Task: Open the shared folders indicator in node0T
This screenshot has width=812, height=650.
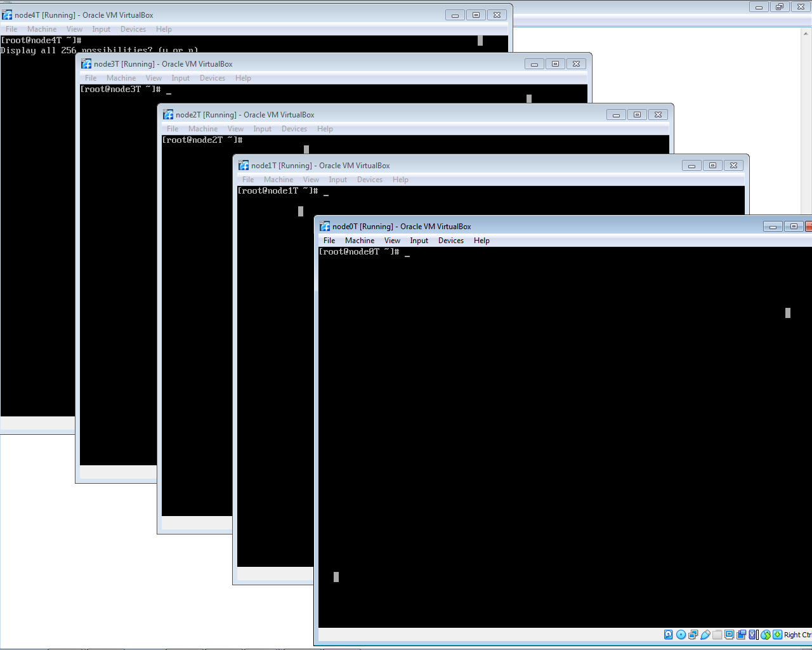Action: [x=717, y=635]
